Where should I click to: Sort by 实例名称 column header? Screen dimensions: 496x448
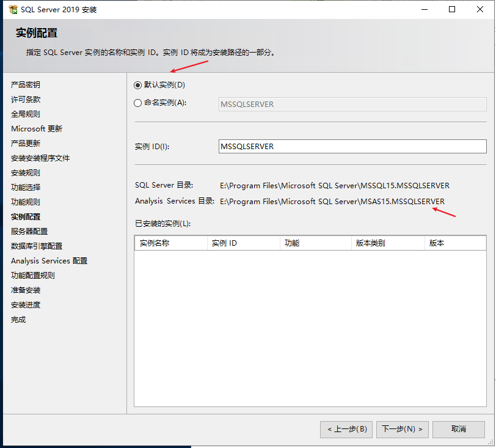coord(171,243)
